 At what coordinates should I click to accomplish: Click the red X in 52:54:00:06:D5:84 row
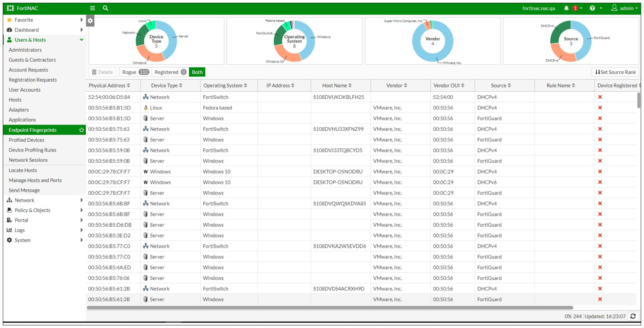pyautogui.click(x=600, y=97)
